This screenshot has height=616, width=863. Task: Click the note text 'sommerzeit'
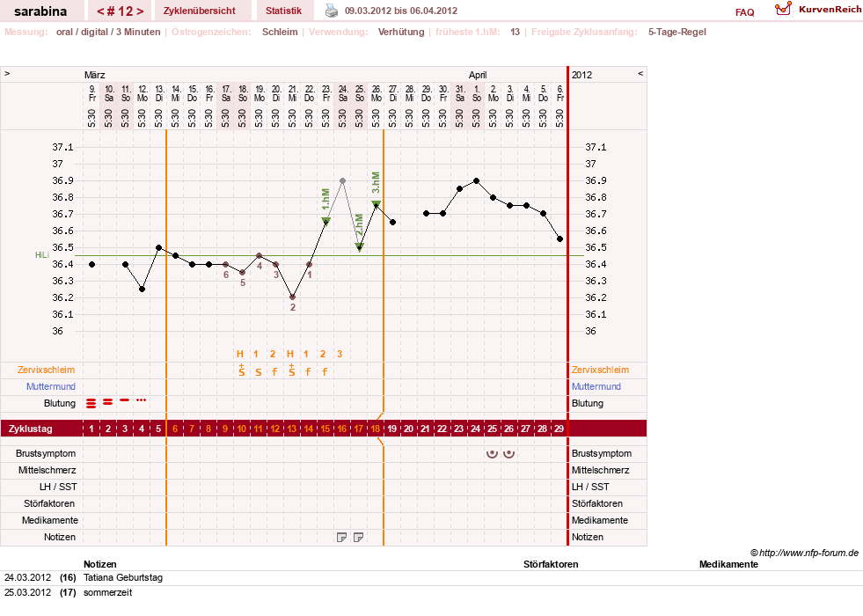coord(108,592)
